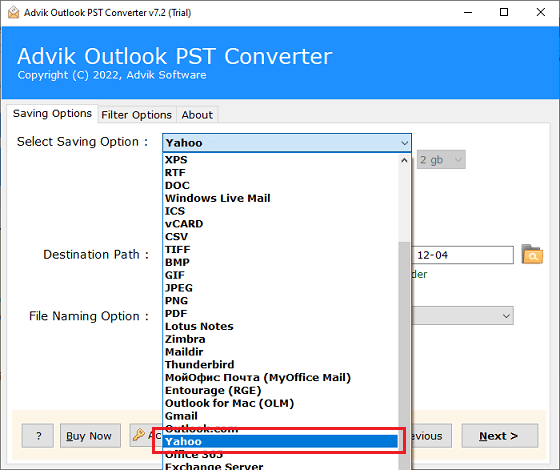The height and width of the screenshot is (470, 560).
Task: Select Thunderbird saving option
Action: click(x=280, y=365)
